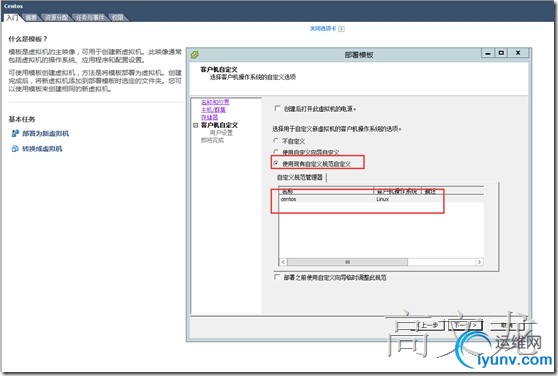Click the 部署为新虚拟机 link

(46, 133)
